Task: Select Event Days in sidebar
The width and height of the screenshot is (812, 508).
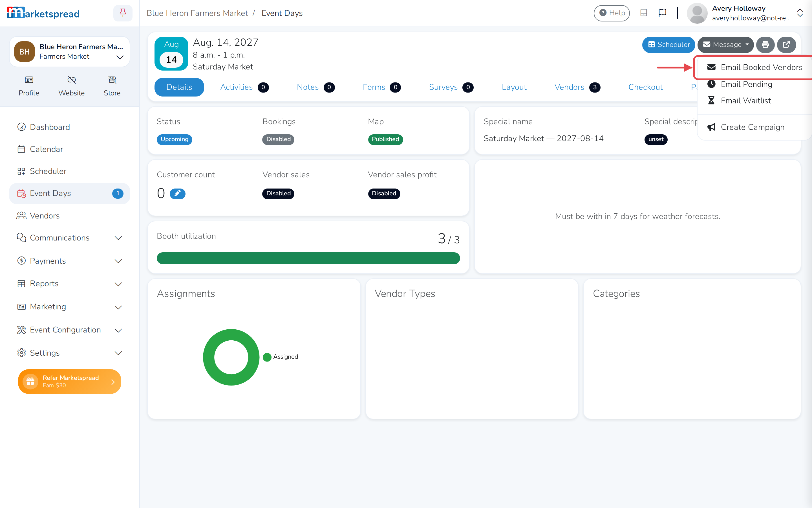Action: point(69,194)
